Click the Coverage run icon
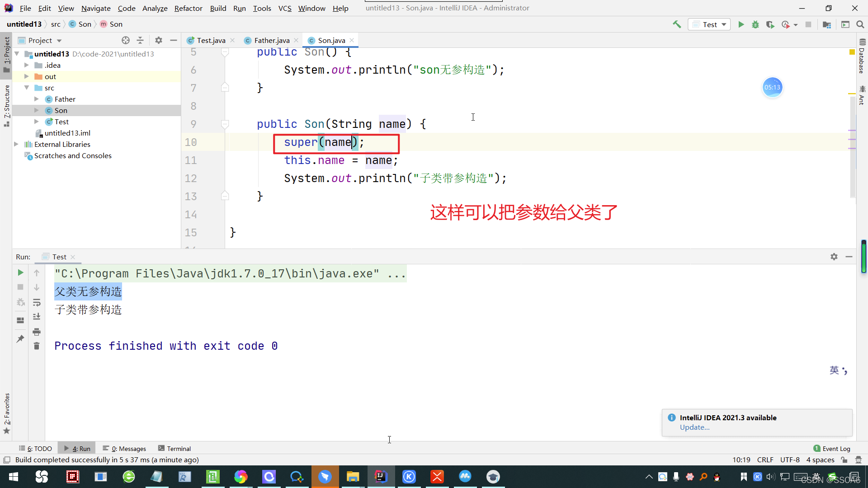 (x=770, y=24)
